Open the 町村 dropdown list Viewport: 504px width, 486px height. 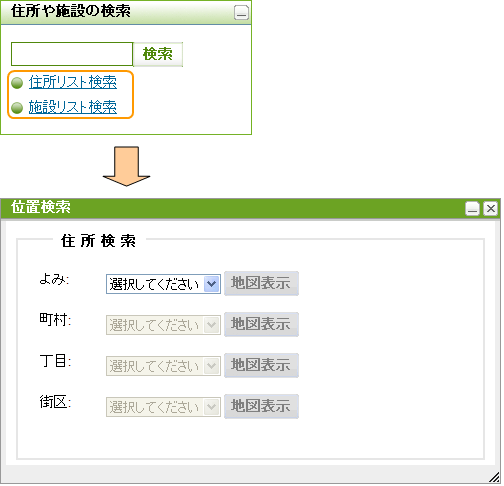tap(163, 325)
